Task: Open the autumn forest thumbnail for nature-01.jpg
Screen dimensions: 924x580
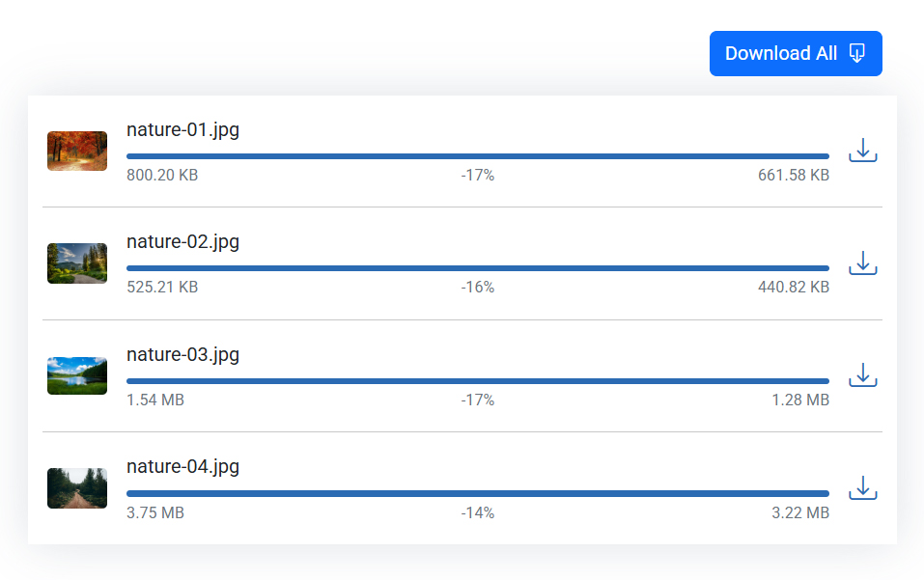Action: pyautogui.click(x=77, y=151)
